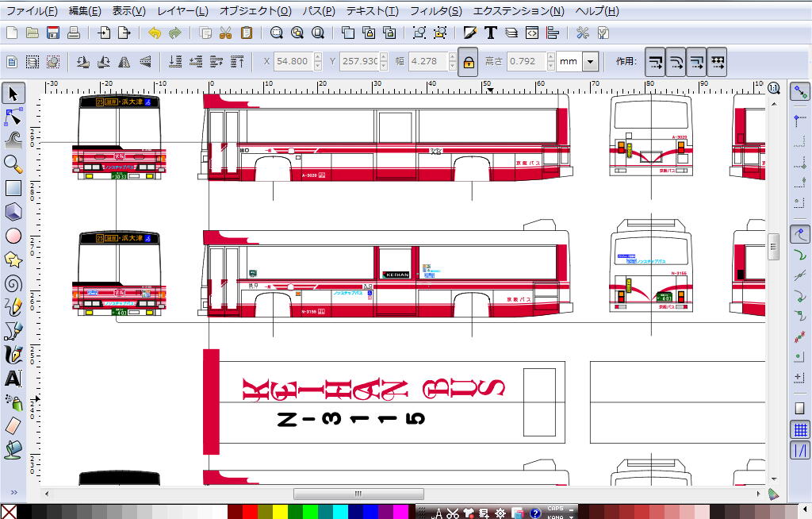Click the Open file folder icon
This screenshot has height=519, width=812.
click(32, 33)
